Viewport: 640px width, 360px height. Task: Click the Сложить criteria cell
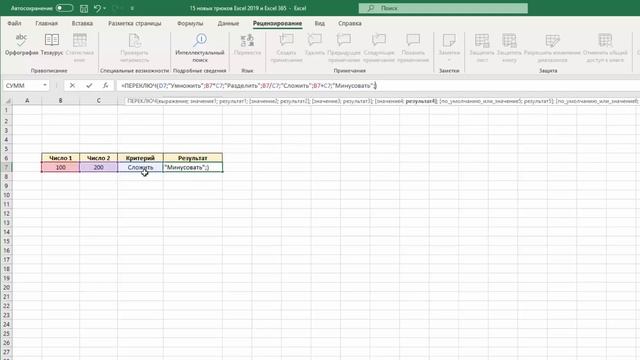140,167
